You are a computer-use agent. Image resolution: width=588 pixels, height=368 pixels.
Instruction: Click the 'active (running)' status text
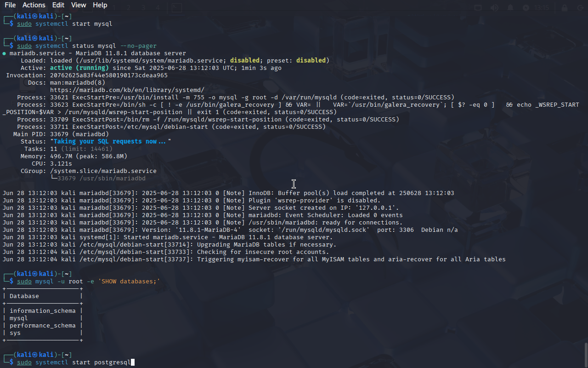[x=79, y=68]
